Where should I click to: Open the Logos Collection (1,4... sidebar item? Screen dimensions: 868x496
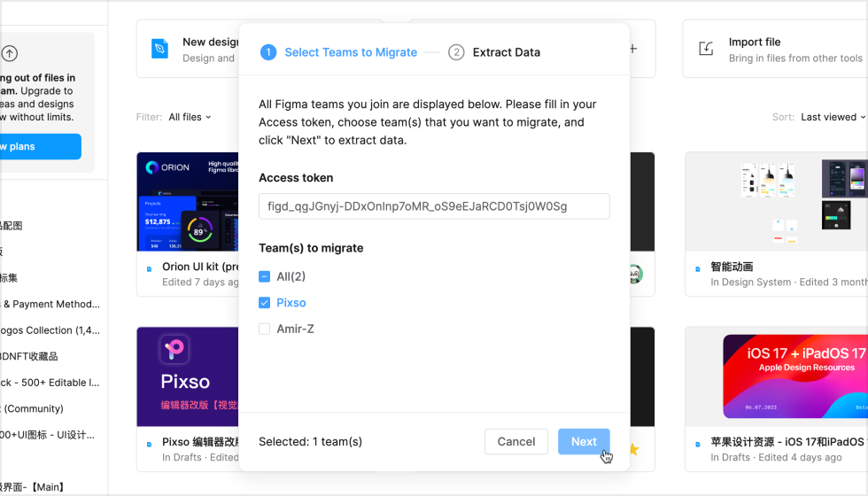click(x=50, y=329)
